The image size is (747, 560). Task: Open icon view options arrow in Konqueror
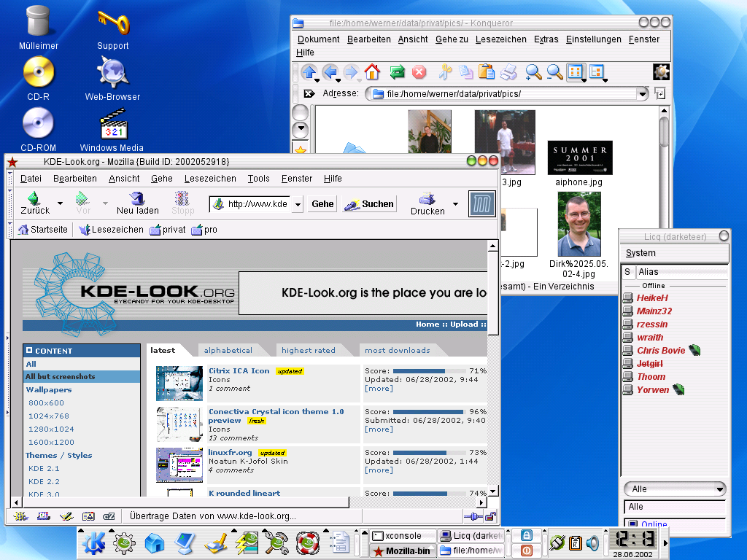point(584,80)
